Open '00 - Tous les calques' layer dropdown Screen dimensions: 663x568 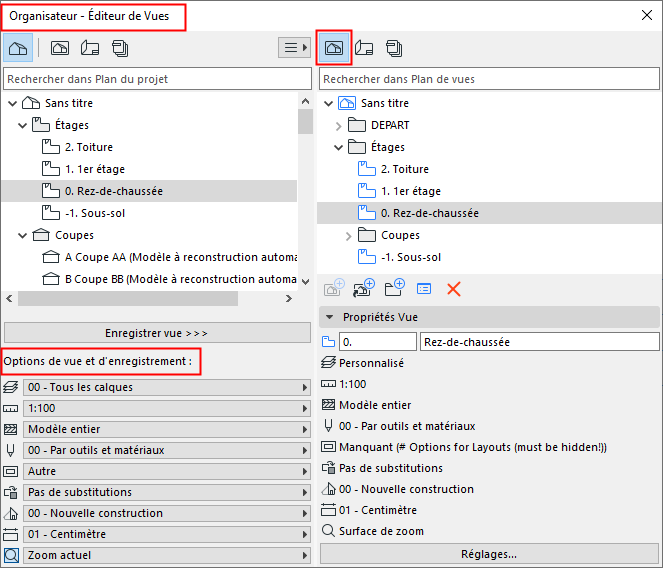coord(167,387)
